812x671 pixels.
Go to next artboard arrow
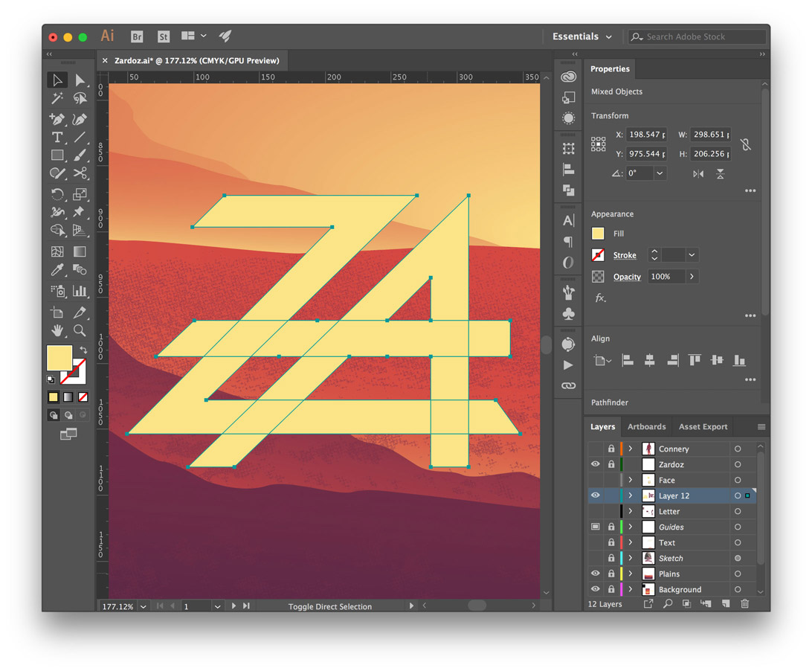pyautogui.click(x=234, y=606)
